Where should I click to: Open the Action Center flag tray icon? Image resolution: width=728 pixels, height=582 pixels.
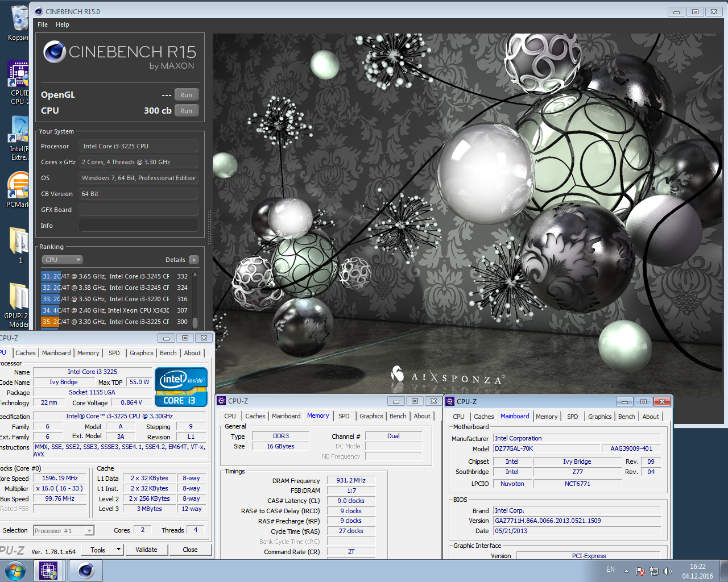click(x=640, y=571)
